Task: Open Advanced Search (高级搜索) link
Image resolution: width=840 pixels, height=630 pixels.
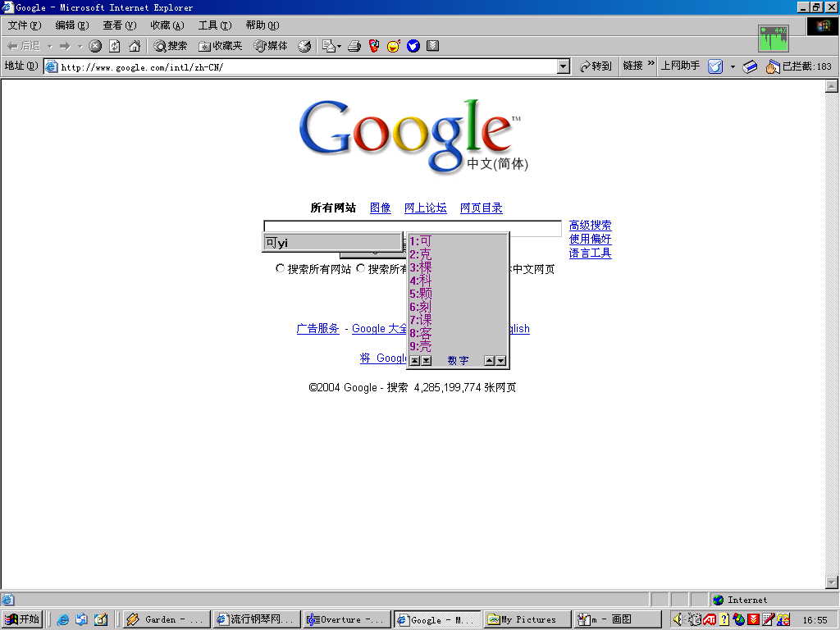Action: [x=590, y=225]
